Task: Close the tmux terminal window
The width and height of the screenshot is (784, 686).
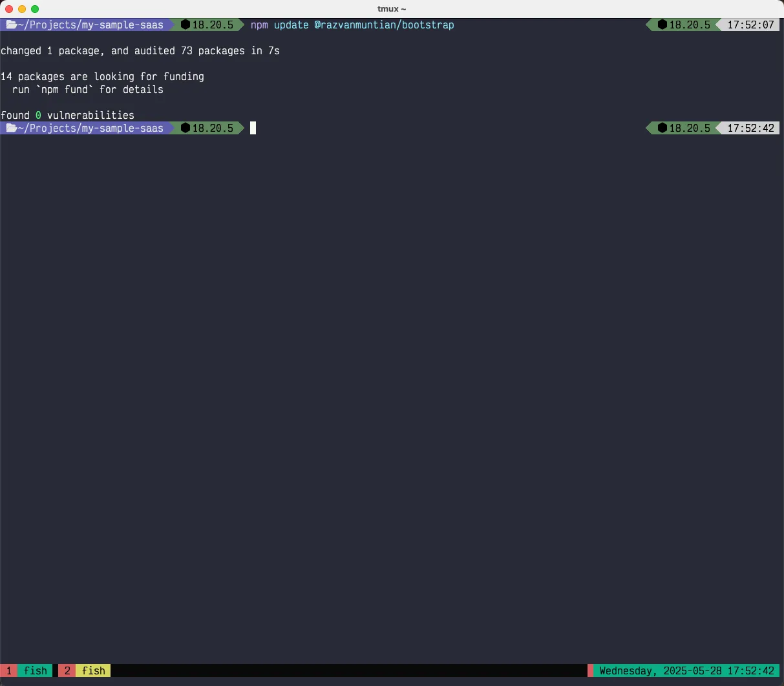Action: [x=9, y=9]
